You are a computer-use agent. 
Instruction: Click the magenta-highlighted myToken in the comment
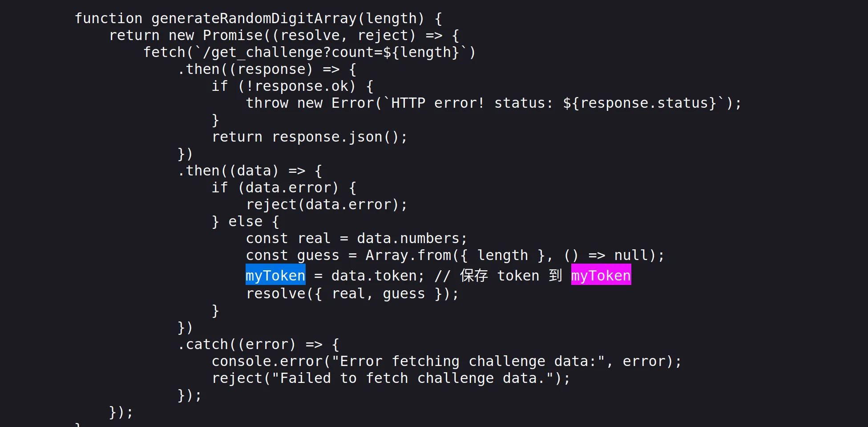(601, 276)
